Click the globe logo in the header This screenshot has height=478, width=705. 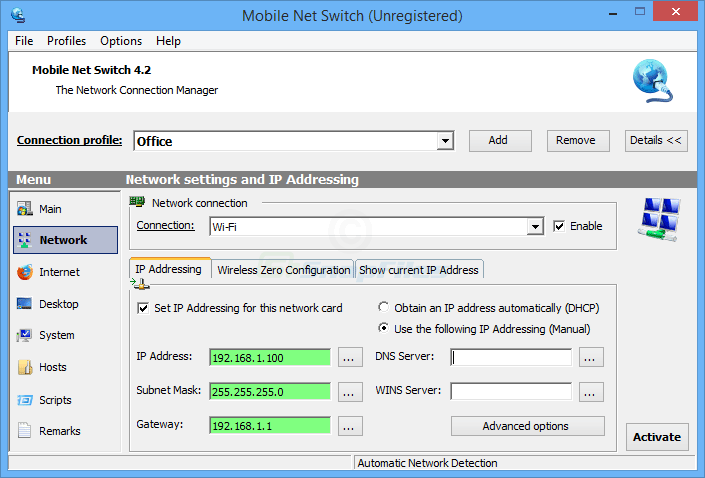pos(652,81)
